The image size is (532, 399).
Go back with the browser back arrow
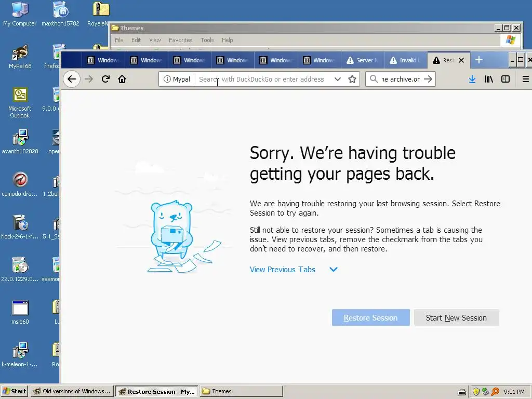pyautogui.click(x=72, y=79)
